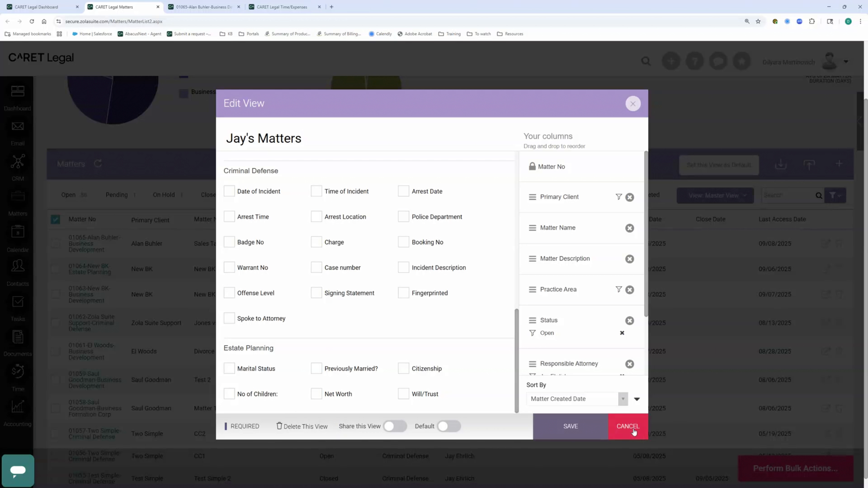Open Tasks in the sidebar
Screen dimensions: 868x488
17,308
